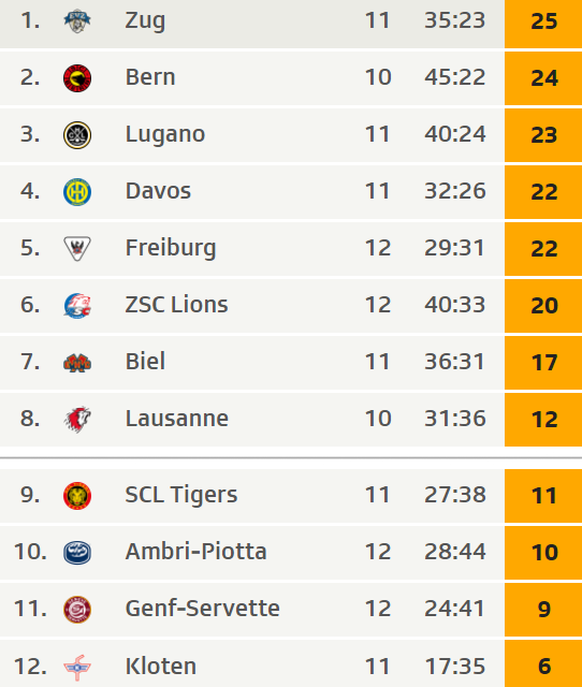Open the Freiburg Gottéron shield logo
Image resolution: width=582 pixels, height=687 pixels.
pyautogui.click(x=77, y=248)
